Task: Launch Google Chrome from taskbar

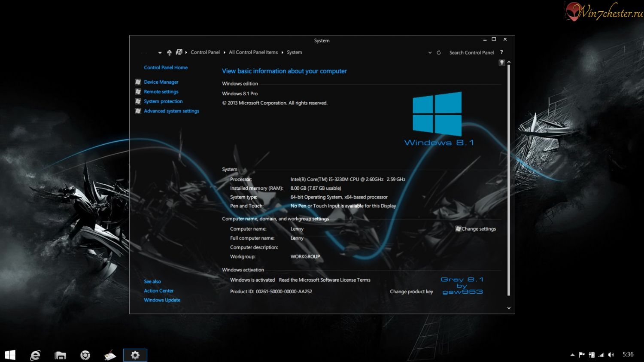Action: pyautogui.click(x=85, y=355)
